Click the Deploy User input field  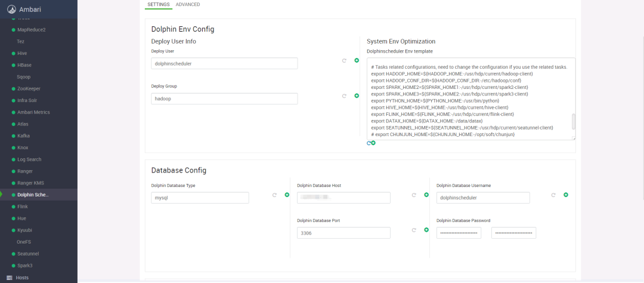click(224, 63)
